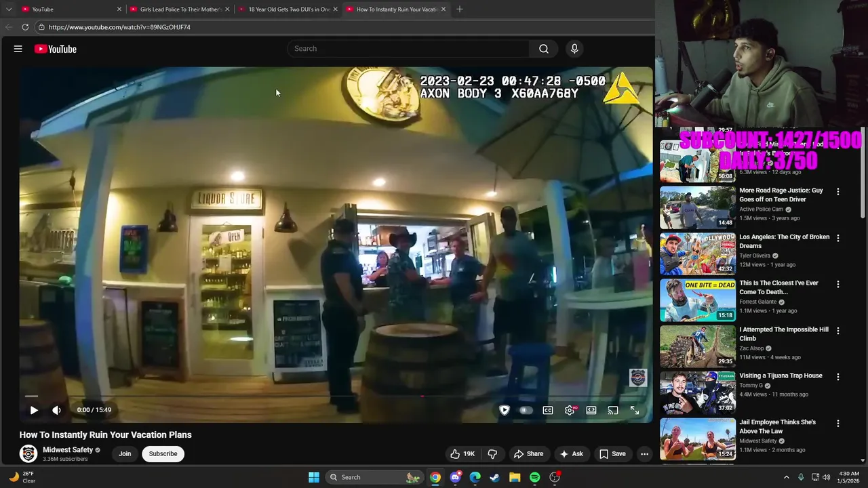Image resolution: width=868 pixels, height=488 pixels.
Task: Open video settings gear
Action: [x=570, y=410]
